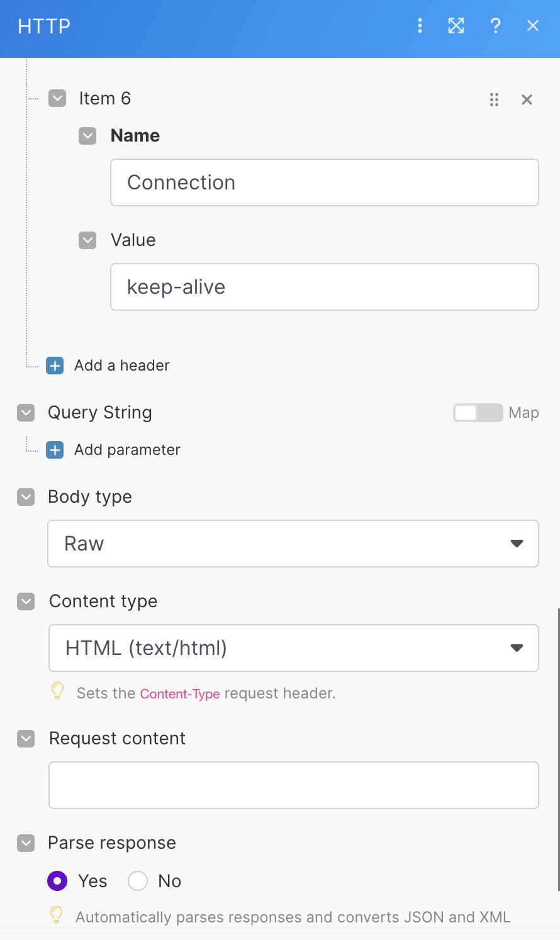Click the keep-alive Value input field
Viewport: 560px width, 940px height.
(324, 287)
